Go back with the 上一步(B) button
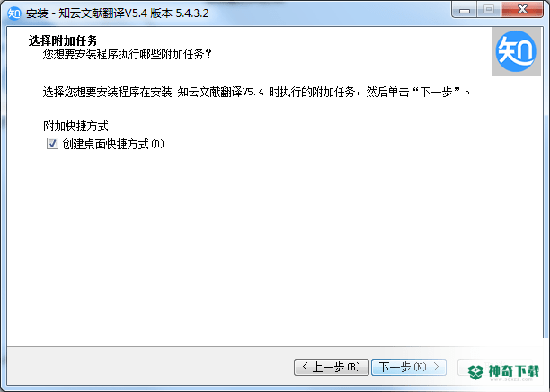 click(331, 367)
